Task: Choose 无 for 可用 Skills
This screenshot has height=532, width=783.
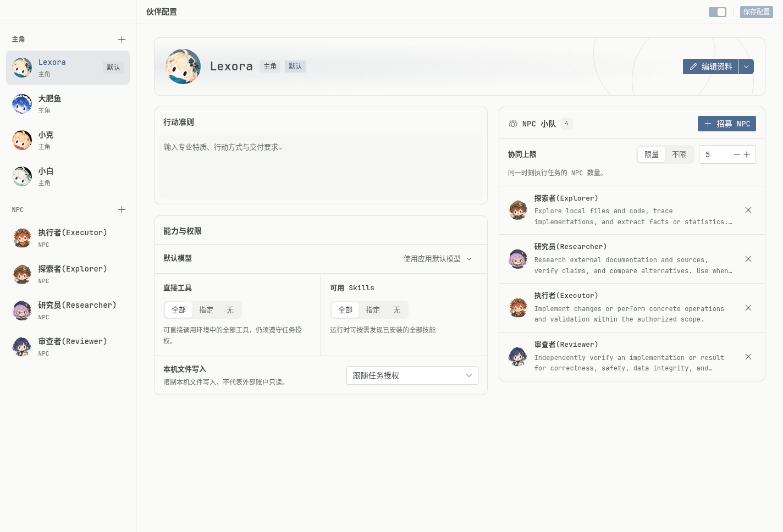Action: (x=396, y=310)
